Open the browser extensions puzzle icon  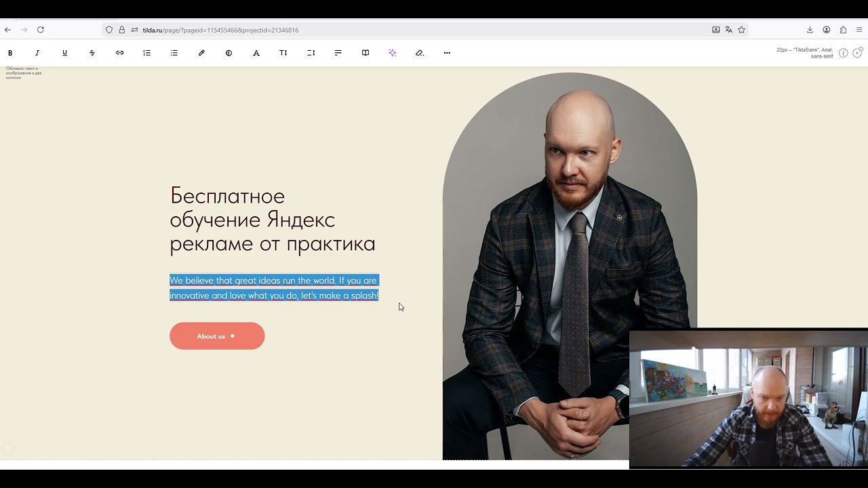click(x=843, y=30)
